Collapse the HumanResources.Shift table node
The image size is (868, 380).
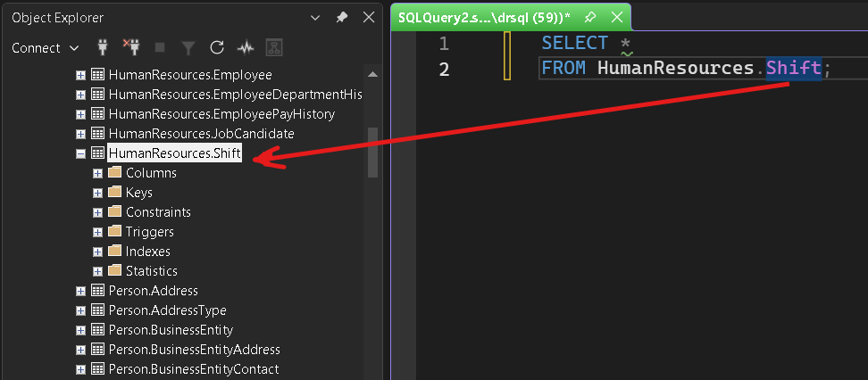pos(81,153)
